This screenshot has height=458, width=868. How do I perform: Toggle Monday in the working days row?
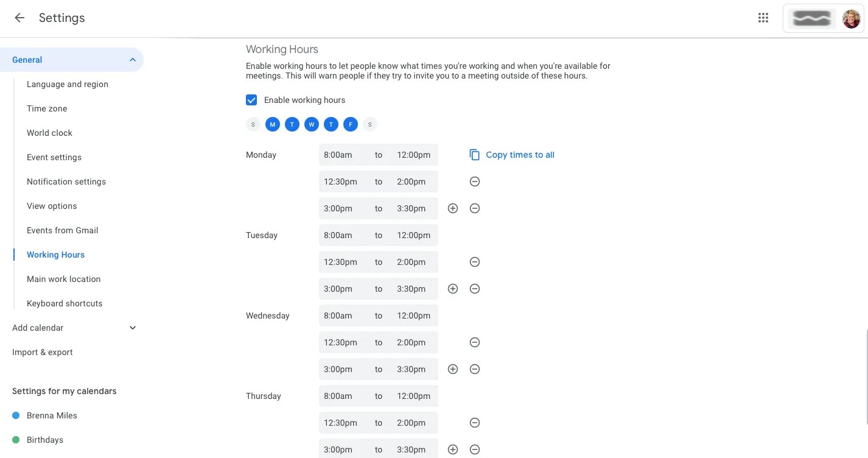pyautogui.click(x=273, y=125)
